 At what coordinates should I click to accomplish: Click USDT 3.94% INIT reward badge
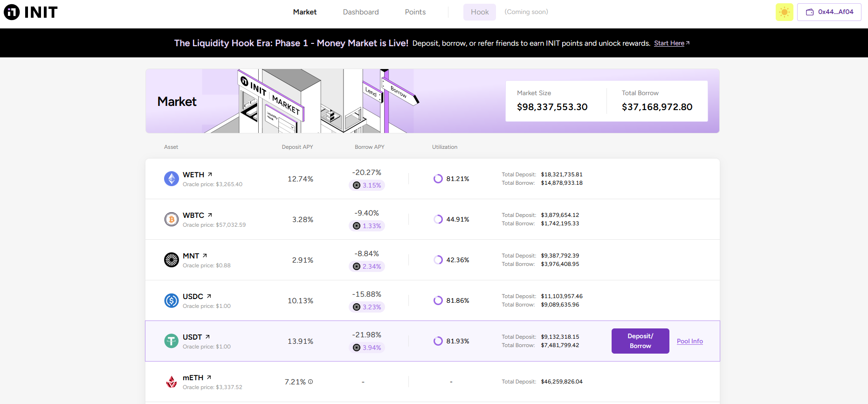click(367, 348)
